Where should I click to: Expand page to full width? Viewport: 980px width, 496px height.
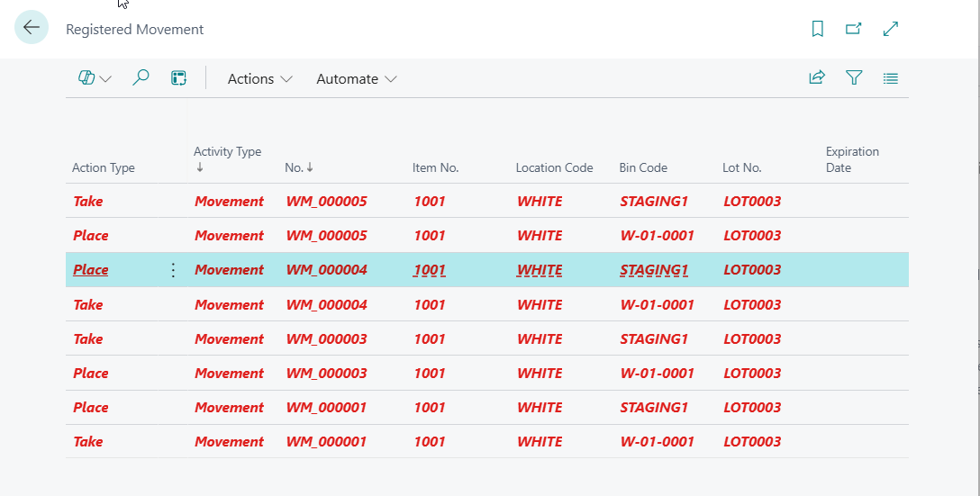point(891,29)
